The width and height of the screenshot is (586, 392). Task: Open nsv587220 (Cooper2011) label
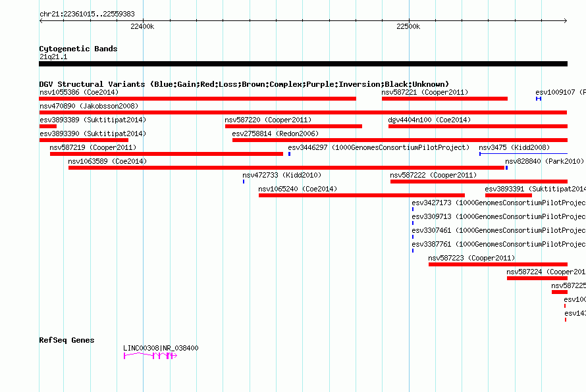268,120
